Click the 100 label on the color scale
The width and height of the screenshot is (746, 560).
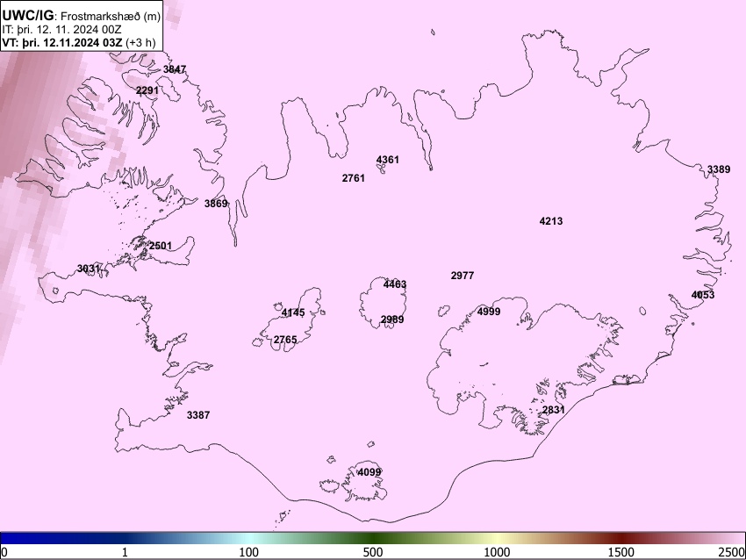[249, 552]
